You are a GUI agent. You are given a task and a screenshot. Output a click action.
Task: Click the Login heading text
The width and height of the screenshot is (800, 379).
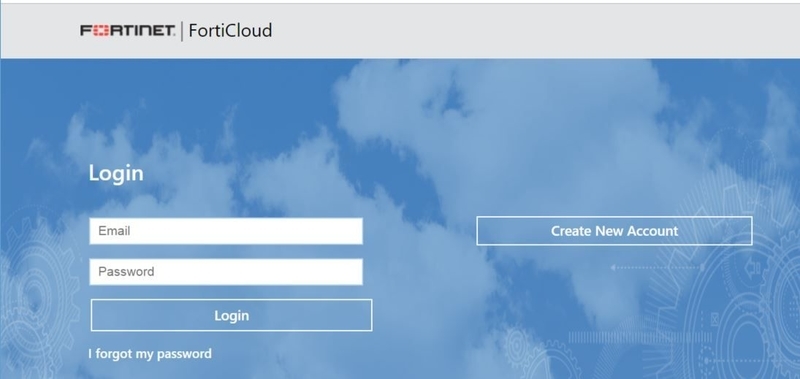[x=116, y=173]
